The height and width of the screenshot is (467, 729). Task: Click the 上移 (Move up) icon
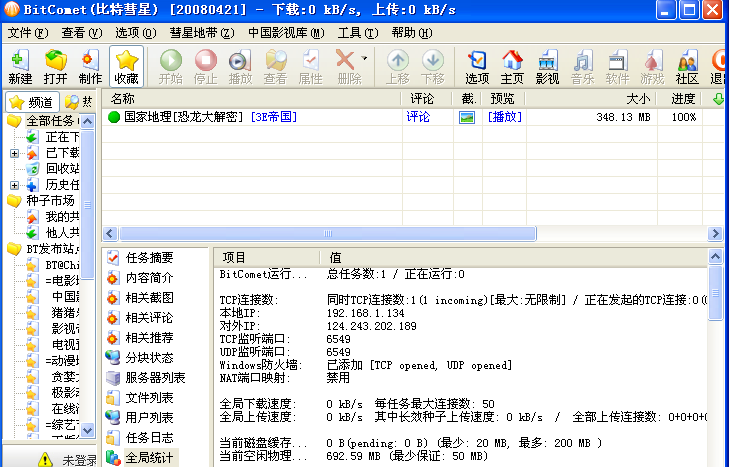coord(398,67)
